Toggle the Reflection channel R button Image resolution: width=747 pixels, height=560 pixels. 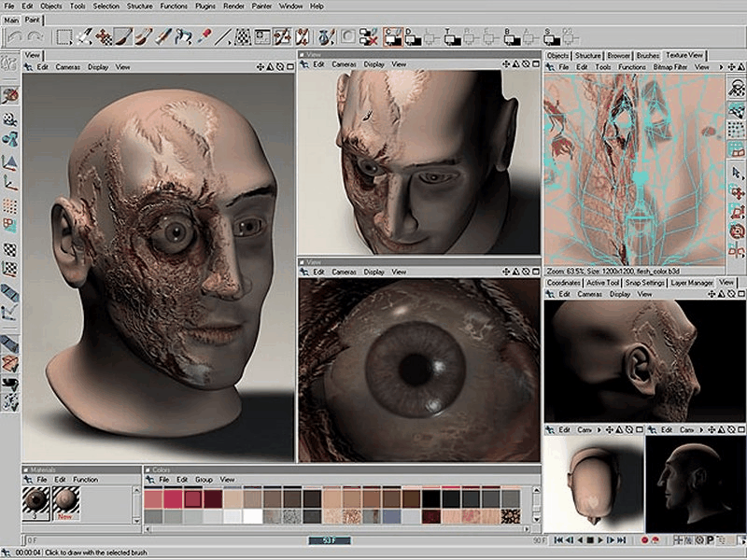point(472,36)
